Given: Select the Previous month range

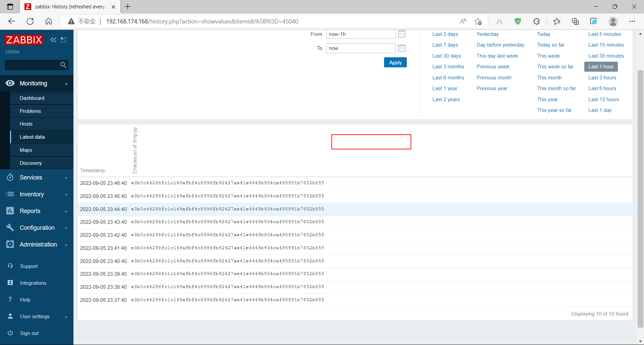Looking at the screenshot, I should pyautogui.click(x=494, y=78).
